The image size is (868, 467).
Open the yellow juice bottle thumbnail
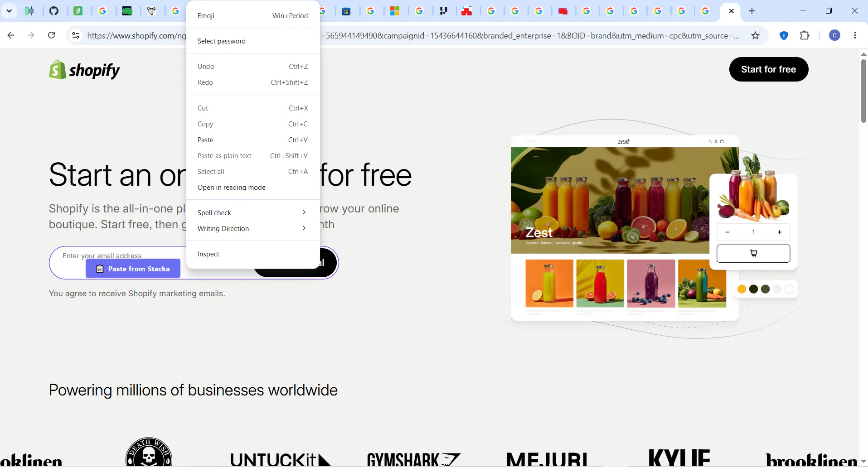point(549,283)
